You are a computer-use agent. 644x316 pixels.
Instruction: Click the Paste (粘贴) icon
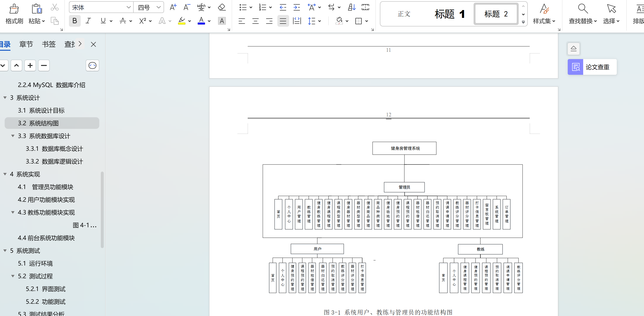tap(37, 9)
